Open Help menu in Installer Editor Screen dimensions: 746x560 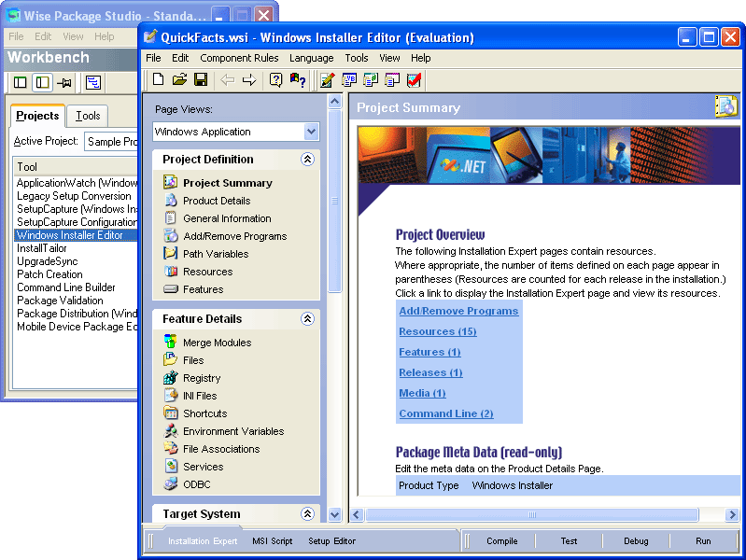(x=420, y=58)
